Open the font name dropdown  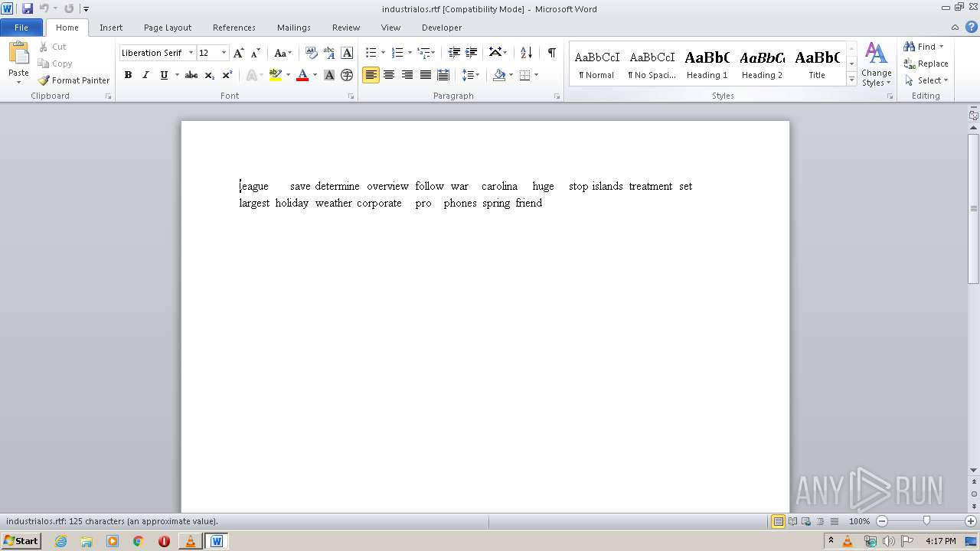191,53
